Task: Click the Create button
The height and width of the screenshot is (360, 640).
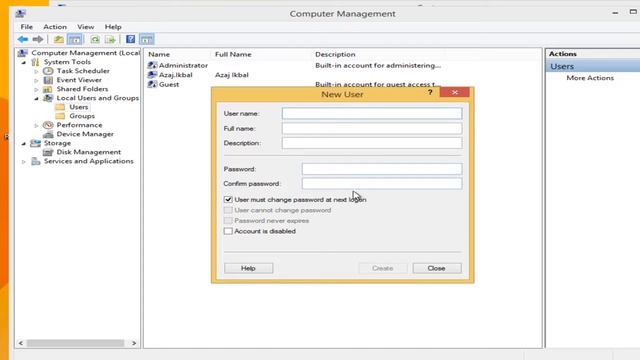Action: pos(382,268)
